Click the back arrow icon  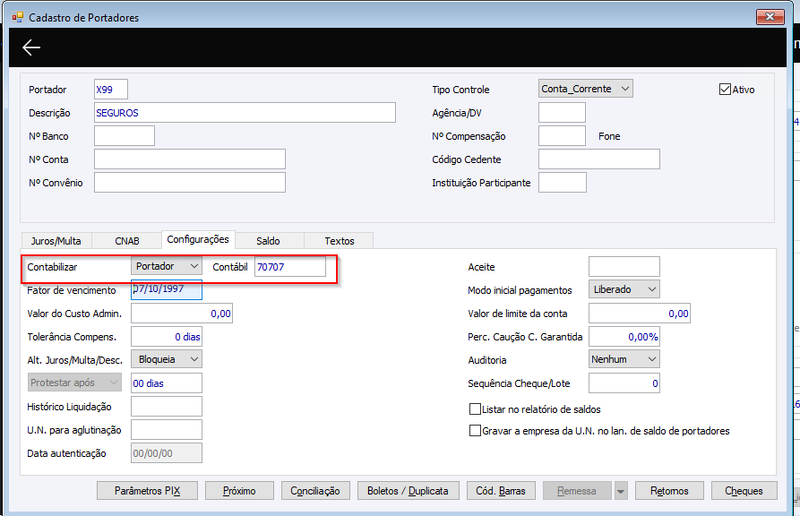(31, 47)
